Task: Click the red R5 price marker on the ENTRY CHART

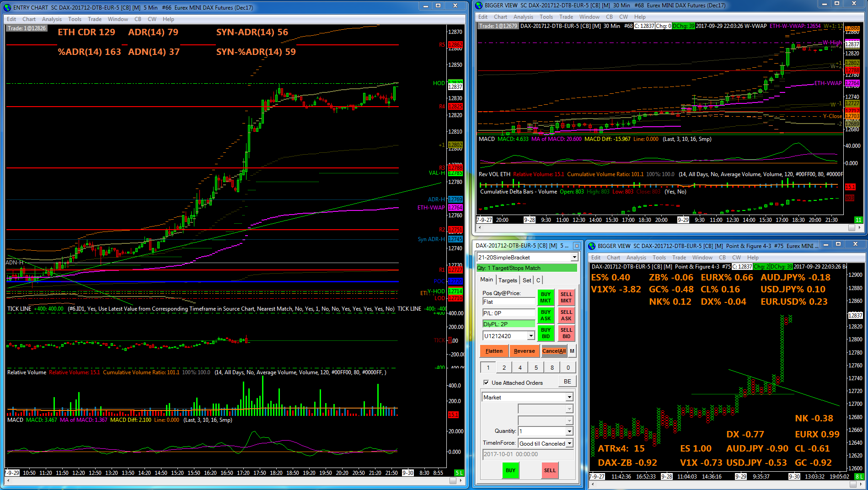Action: 455,45
